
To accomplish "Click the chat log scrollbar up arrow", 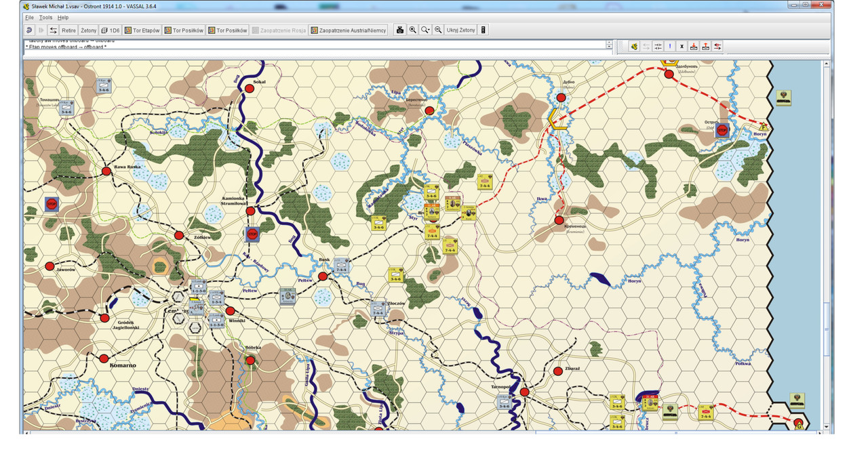I will [x=610, y=43].
